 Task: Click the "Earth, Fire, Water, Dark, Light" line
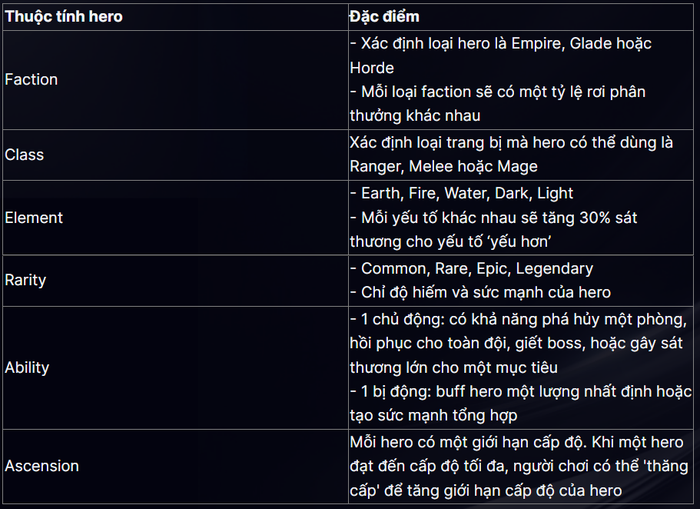461,193
